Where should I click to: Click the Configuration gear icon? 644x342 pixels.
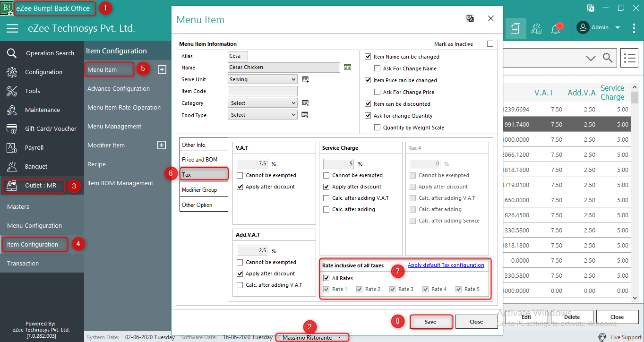[x=12, y=72]
